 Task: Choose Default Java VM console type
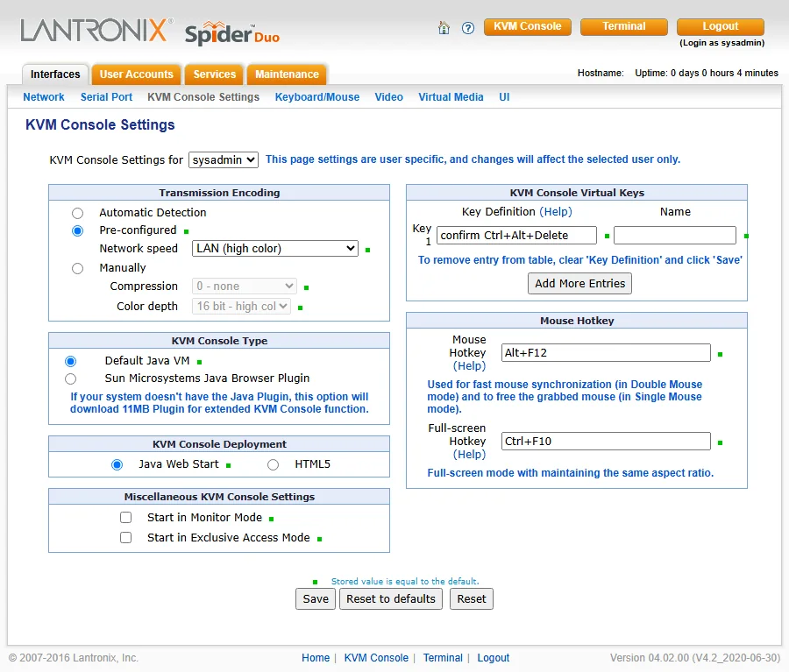pos(70,361)
